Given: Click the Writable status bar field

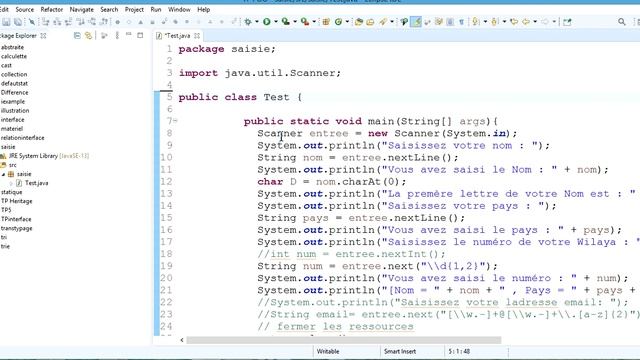Looking at the screenshot, I should [x=328, y=351].
